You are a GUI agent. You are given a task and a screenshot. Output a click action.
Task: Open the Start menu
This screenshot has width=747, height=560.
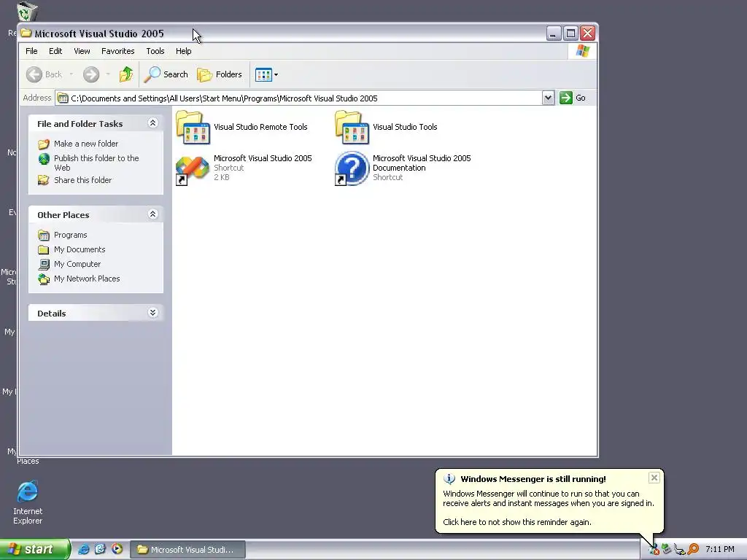click(x=35, y=549)
